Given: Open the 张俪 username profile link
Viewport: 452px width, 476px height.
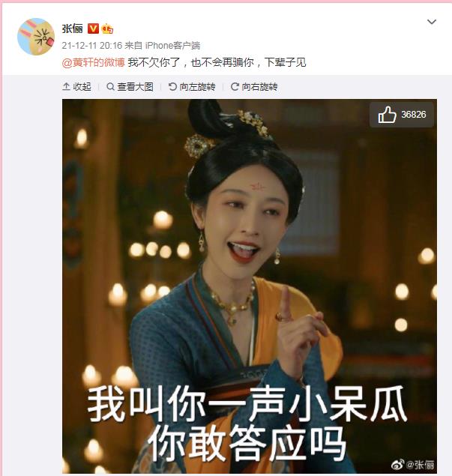Looking at the screenshot, I should pyautogui.click(x=72, y=28).
